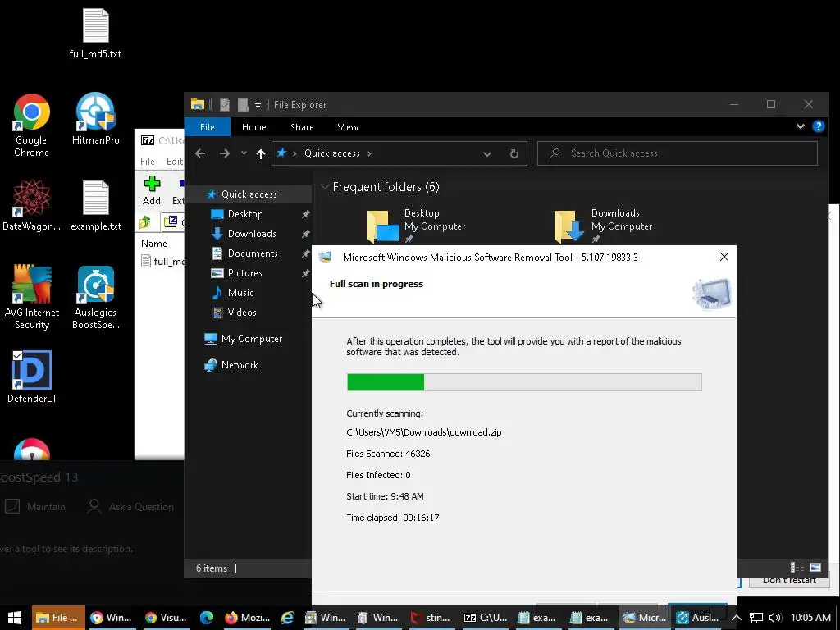
Task: Click Properties icon in Explorer title bar
Action: [x=225, y=105]
